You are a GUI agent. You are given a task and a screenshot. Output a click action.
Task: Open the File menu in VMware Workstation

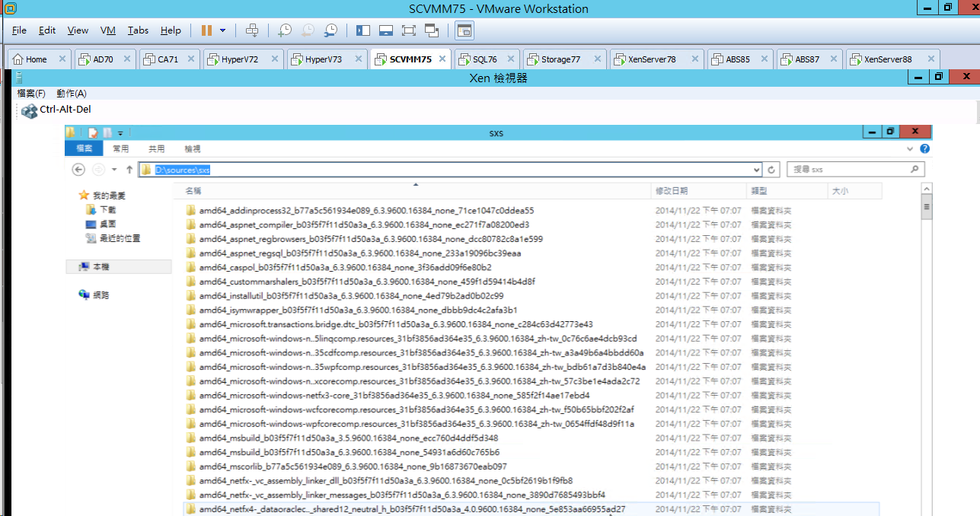(x=19, y=30)
